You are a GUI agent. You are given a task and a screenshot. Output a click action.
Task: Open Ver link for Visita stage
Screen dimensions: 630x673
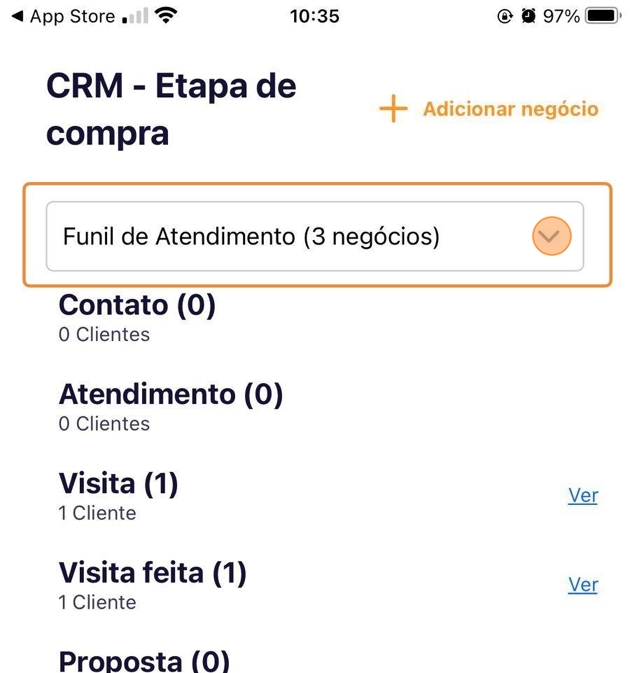coord(582,495)
